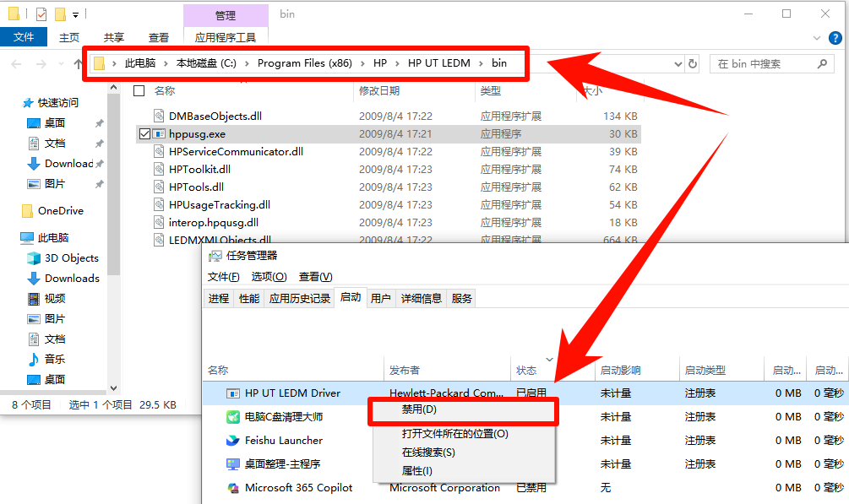Switch to the 用户 tab
849x504 pixels.
click(x=381, y=298)
